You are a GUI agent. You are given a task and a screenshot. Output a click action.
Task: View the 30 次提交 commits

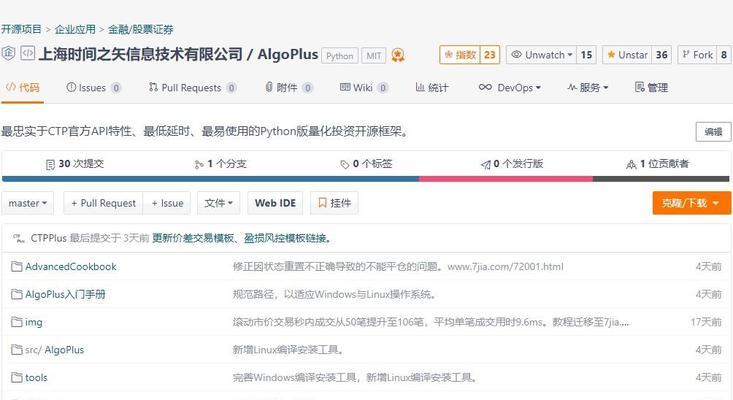click(75, 164)
